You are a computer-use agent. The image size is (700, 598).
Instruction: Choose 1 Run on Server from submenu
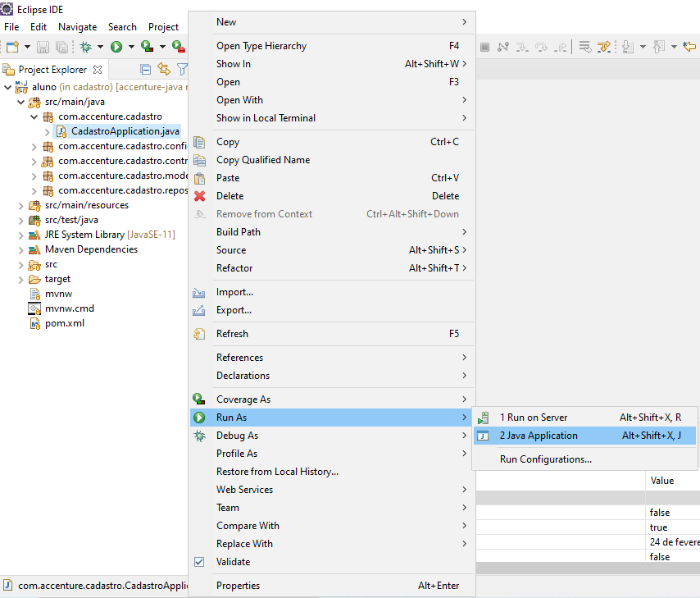[584, 418]
